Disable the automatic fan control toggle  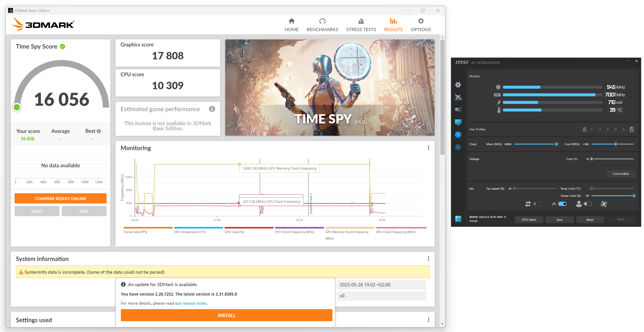(x=562, y=204)
